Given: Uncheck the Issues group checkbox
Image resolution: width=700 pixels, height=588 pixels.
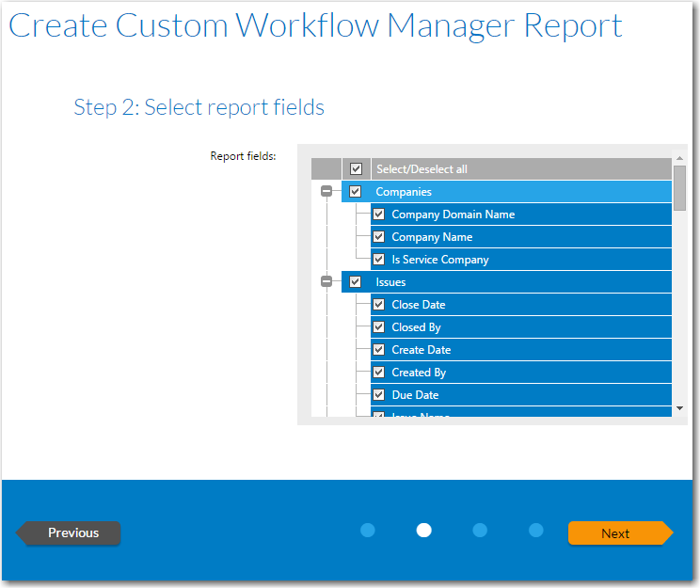Looking at the screenshot, I should point(356,282).
